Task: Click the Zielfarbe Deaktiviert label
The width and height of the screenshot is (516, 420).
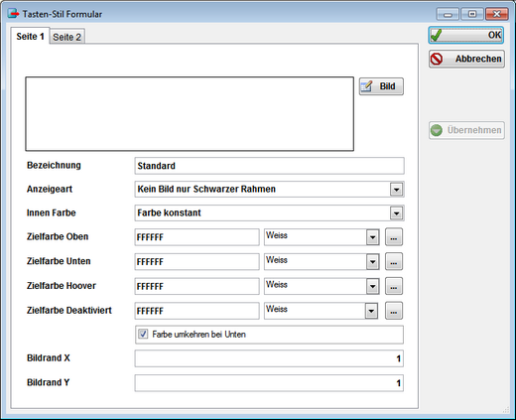Action: pos(69,310)
